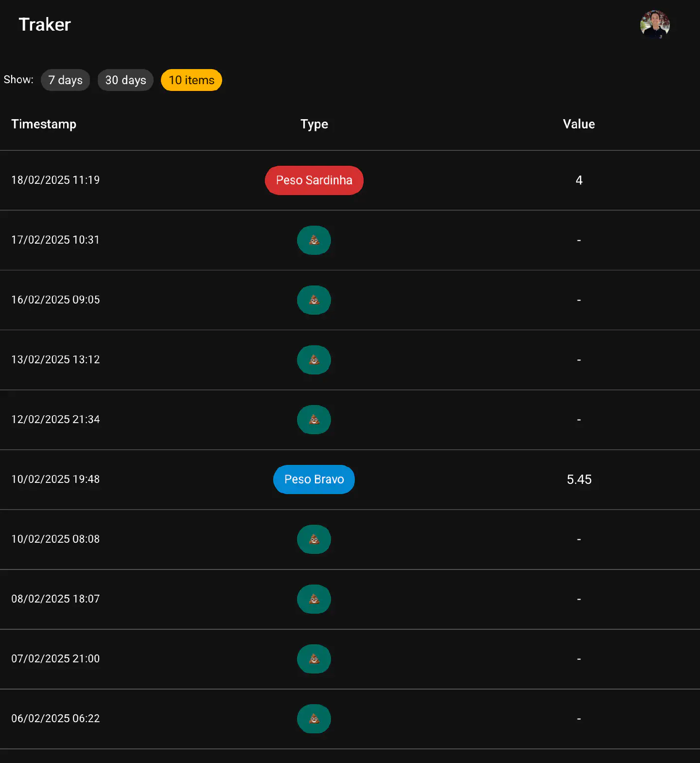Screen dimensions: 700x763
Task: Go to the Traker home title
Action: (45, 24)
